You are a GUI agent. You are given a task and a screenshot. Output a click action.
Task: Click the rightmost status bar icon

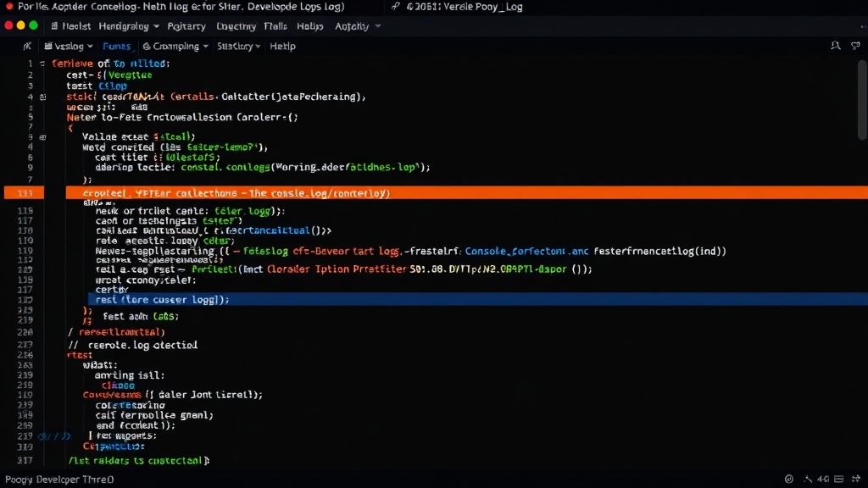click(x=856, y=480)
